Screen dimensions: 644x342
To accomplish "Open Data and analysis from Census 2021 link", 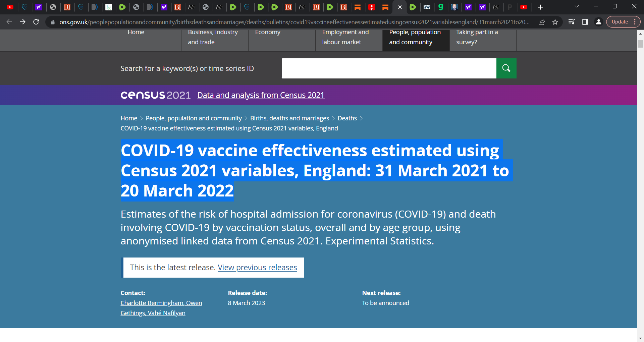I will click(261, 95).
